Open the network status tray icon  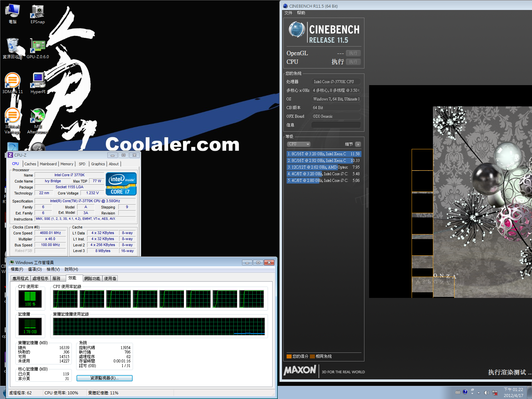click(x=495, y=393)
